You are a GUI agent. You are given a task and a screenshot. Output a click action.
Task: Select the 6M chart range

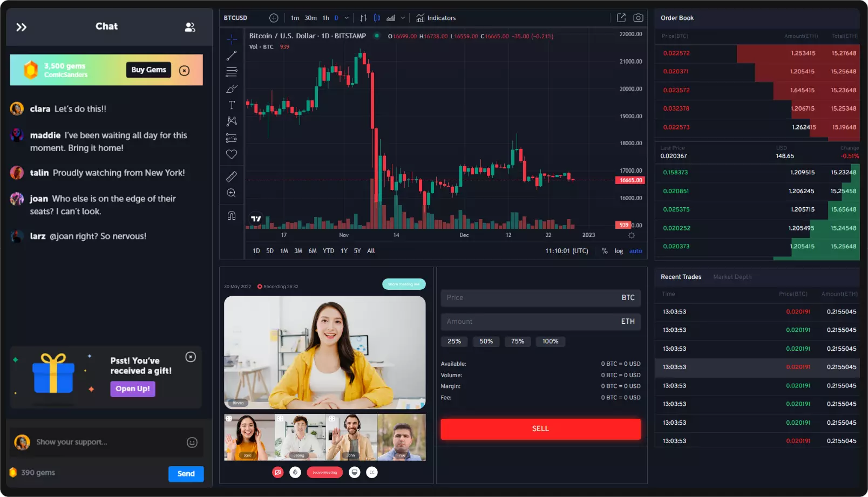313,251
